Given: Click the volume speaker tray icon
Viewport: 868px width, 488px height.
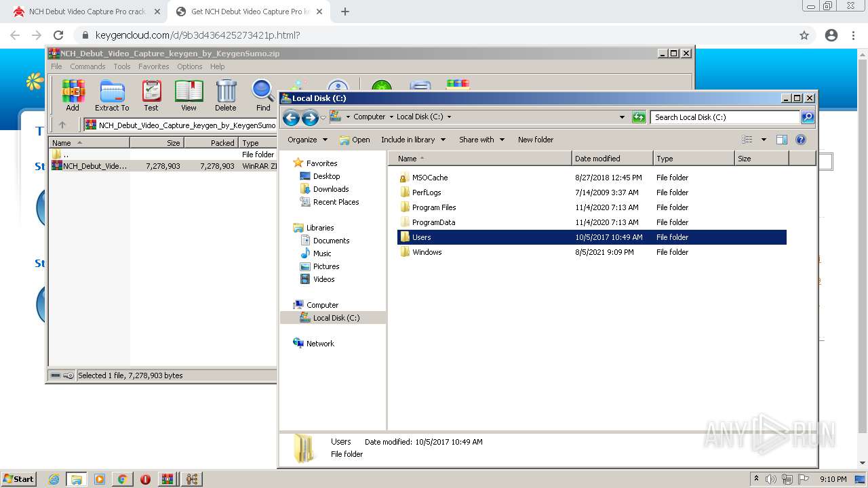Looking at the screenshot, I should click(x=771, y=479).
